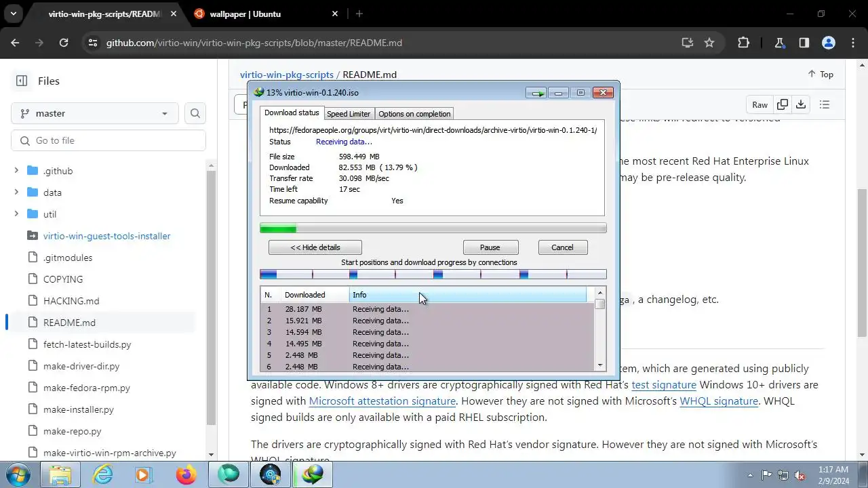
Task: Open fetch-latest-builds.py file
Action: 87,344
